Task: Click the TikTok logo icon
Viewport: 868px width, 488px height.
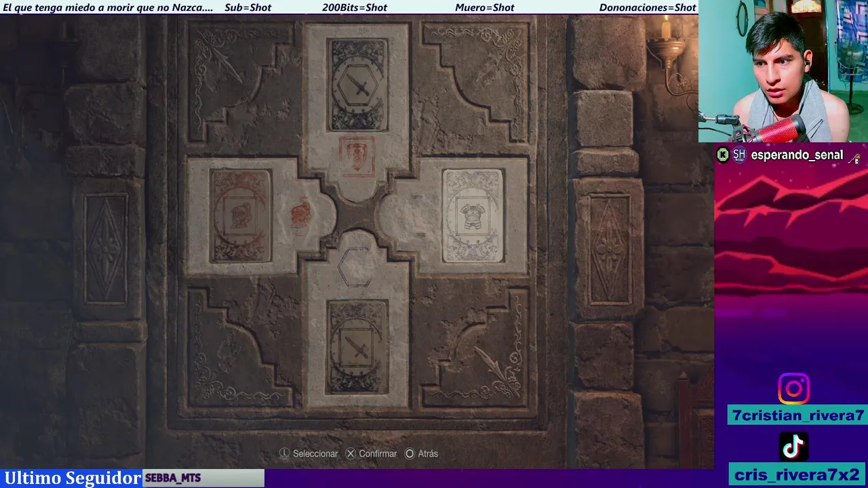Action: pos(793,447)
